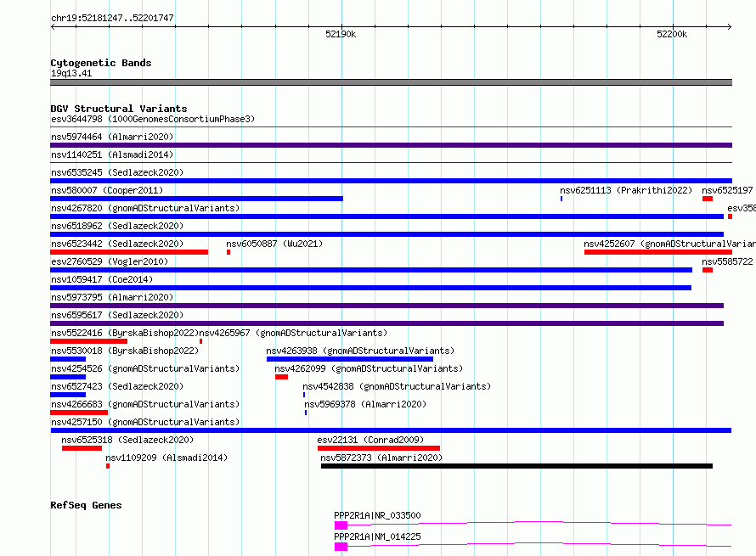Click the small blue nsv6251113 marker
The image size is (756, 556).
point(561,199)
